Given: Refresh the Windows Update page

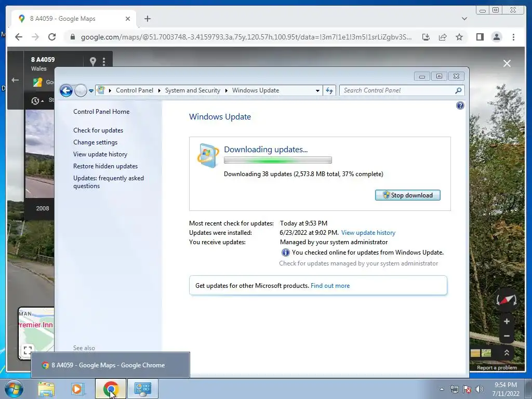Looking at the screenshot, I should [x=329, y=90].
